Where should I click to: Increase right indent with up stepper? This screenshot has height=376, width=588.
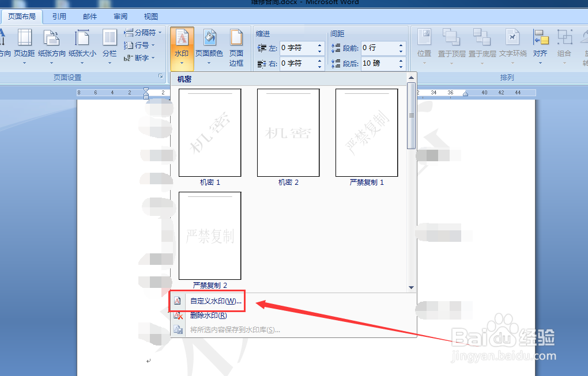click(320, 60)
